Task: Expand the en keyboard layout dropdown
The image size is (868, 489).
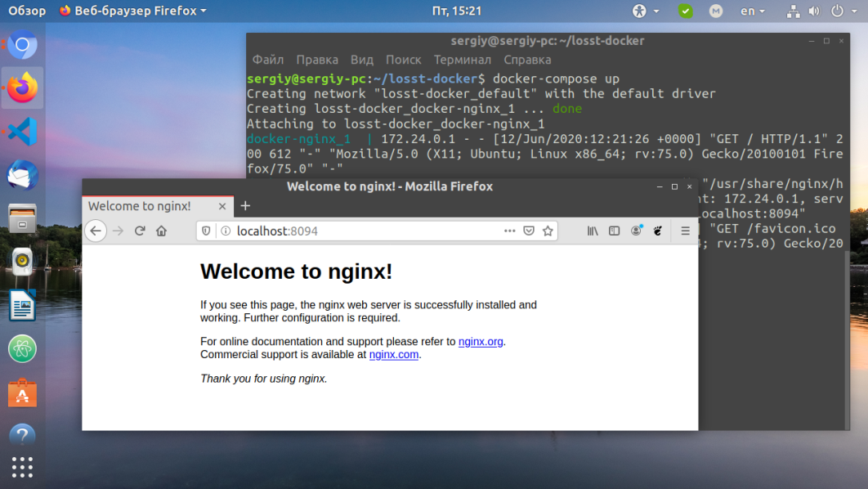Action: (753, 11)
